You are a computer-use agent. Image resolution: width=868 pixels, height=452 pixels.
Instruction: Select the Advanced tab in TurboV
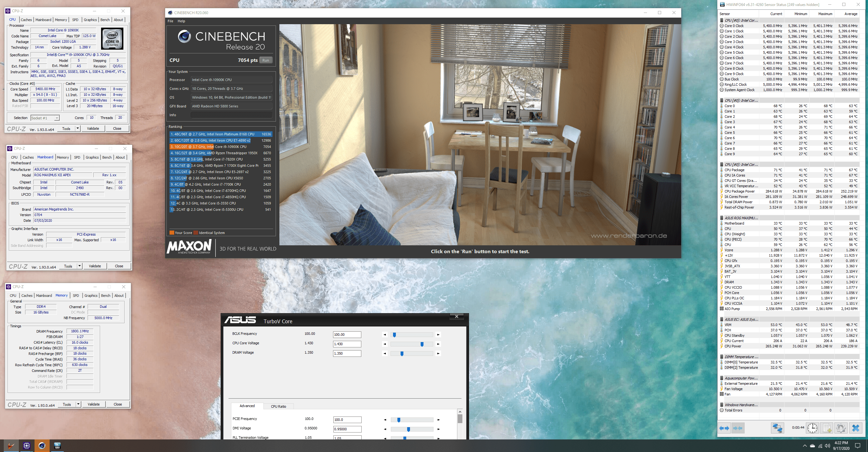pyautogui.click(x=247, y=406)
